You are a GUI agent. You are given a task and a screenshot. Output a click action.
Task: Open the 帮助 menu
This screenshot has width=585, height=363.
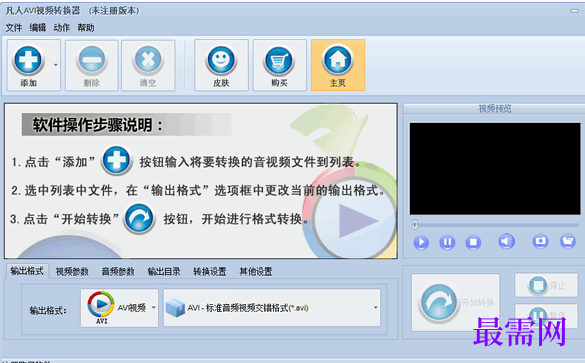pyautogui.click(x=86, y=28)
